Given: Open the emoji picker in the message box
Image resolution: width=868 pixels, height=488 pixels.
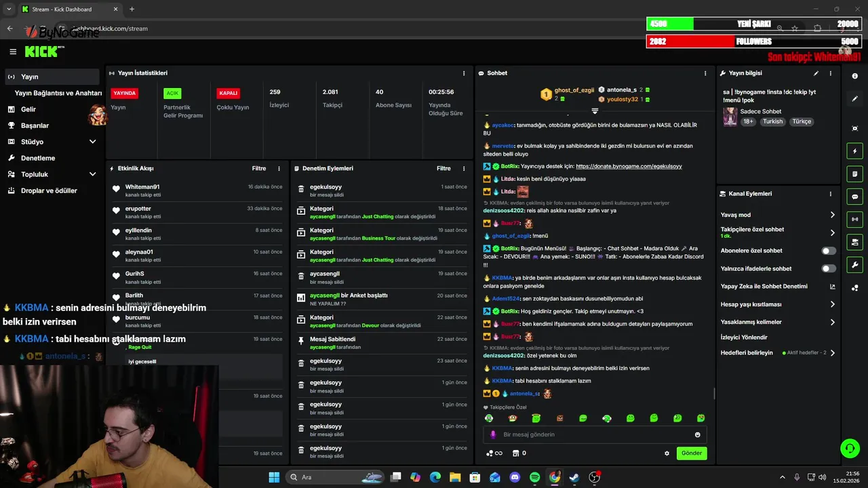Looking at the screenshot, I should (x=697, y=434).
